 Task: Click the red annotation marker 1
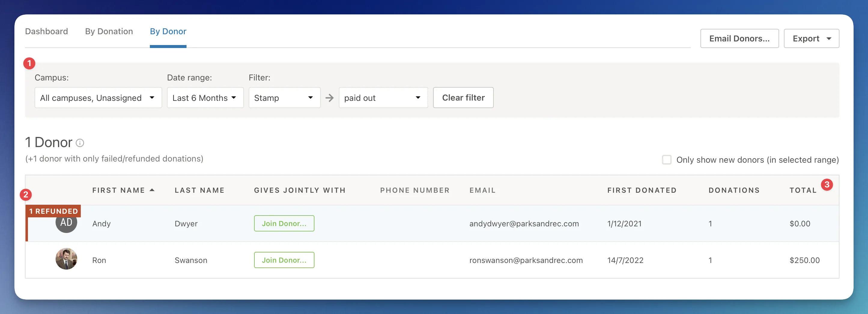pyautogui.click(x=29, y=63)
